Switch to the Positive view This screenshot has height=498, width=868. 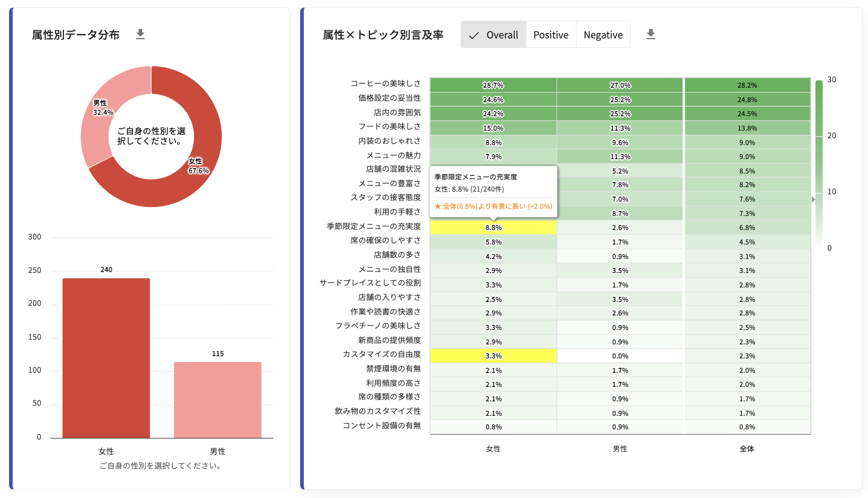tap(551, 35)
